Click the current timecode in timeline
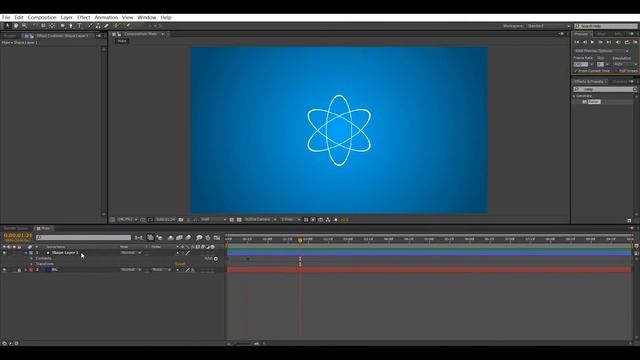 [x=18, y=236]
